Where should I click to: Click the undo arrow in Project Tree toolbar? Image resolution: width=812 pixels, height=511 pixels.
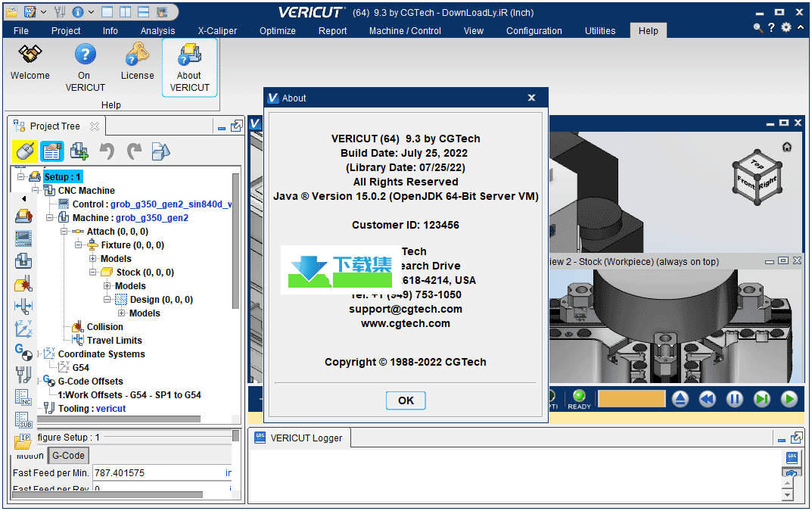(x=107, y=151)
